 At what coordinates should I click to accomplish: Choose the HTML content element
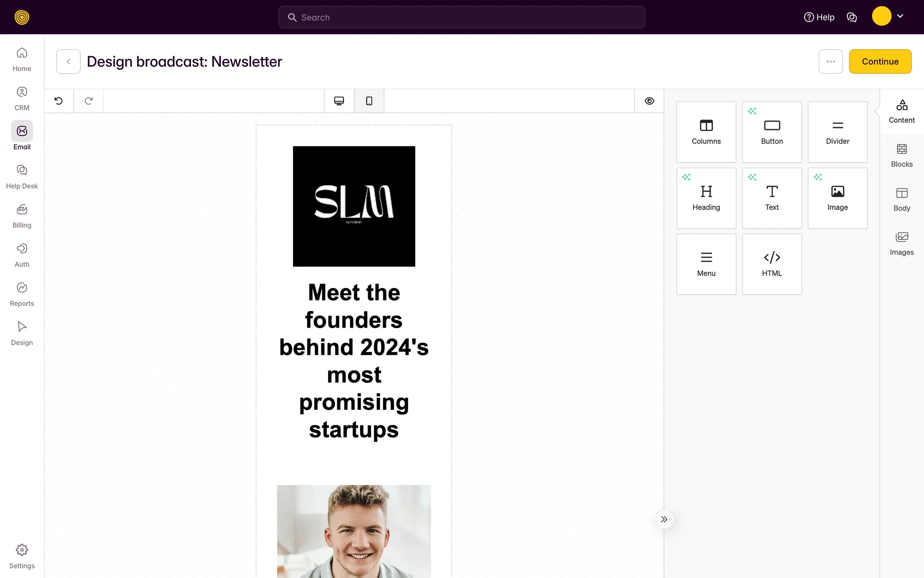[771, 264]
